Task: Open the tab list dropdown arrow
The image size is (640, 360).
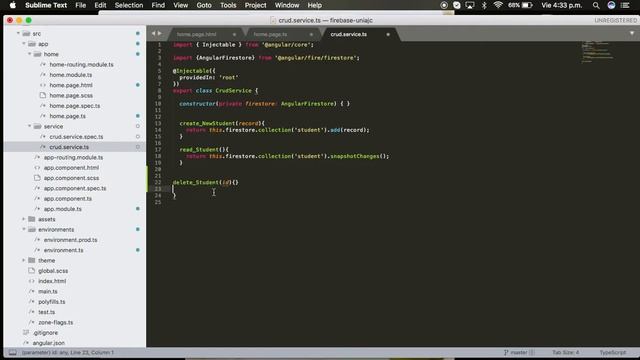Action: tap(632, 33)
